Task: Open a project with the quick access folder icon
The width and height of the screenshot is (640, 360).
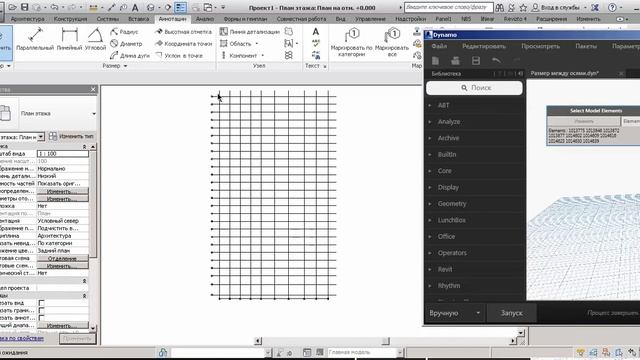Action: click(x=12, y=7)
